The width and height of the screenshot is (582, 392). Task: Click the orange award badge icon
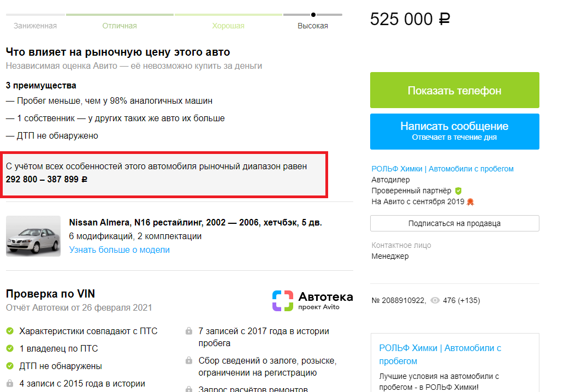(470, 202)
